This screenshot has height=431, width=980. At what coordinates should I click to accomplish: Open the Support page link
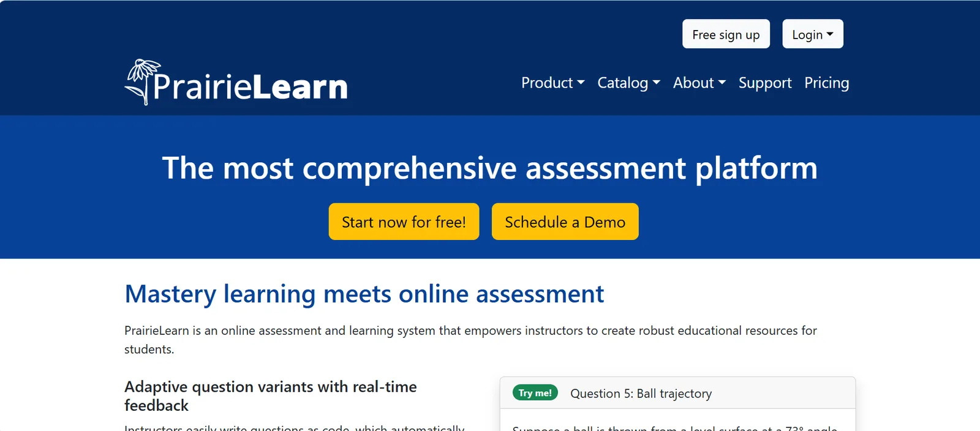point(765,83)
